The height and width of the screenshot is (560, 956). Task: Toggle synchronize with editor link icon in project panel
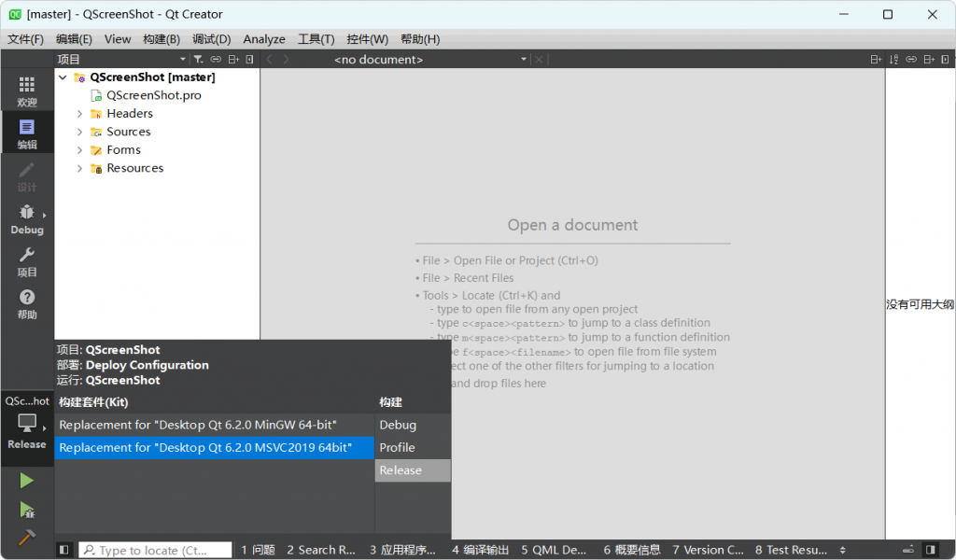pyautogui.click(x=216, y=59)
